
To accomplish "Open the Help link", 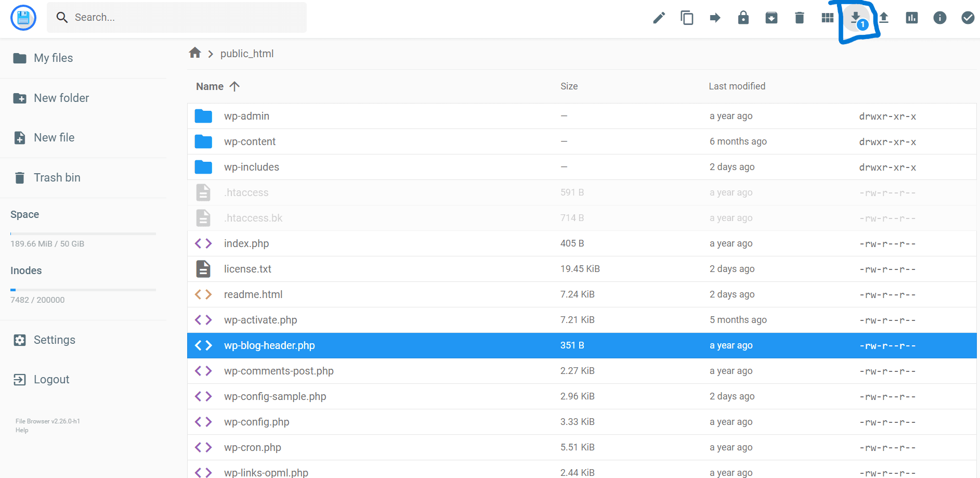I will (21, 430).
